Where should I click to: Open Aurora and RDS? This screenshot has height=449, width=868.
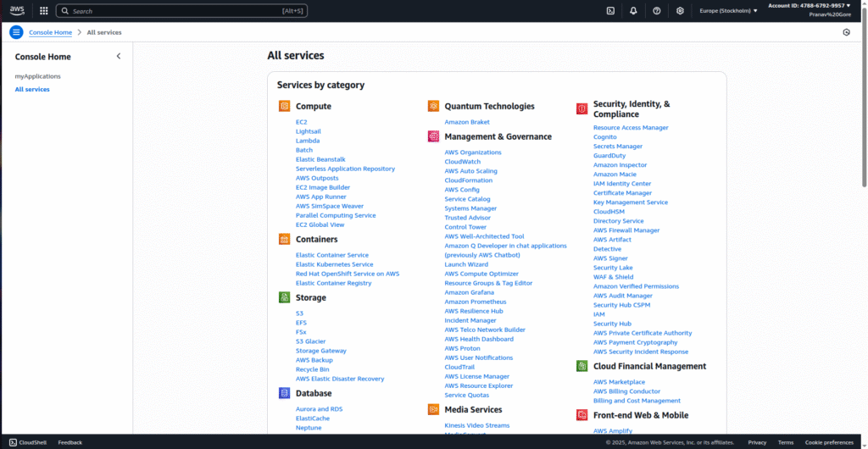[319, 409]
